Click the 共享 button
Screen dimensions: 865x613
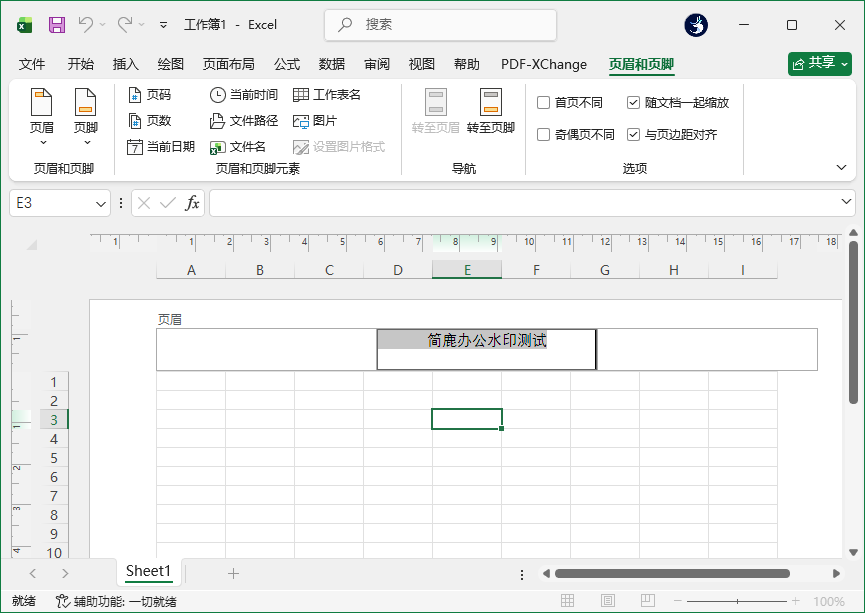point(816,63)
